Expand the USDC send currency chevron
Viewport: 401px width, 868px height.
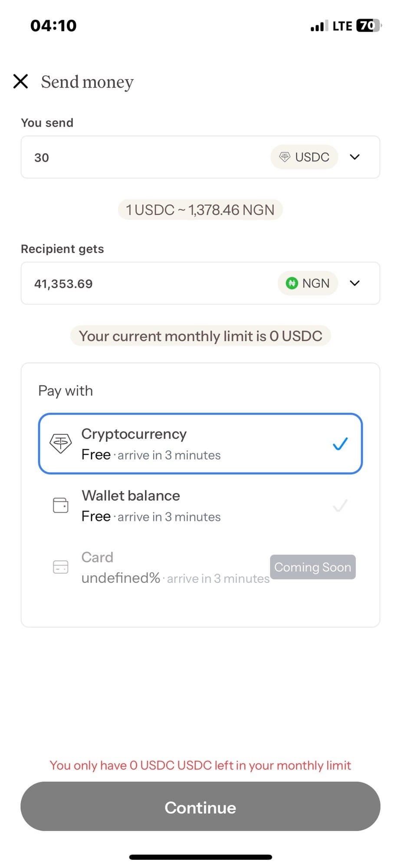click(x=355, y=157)
